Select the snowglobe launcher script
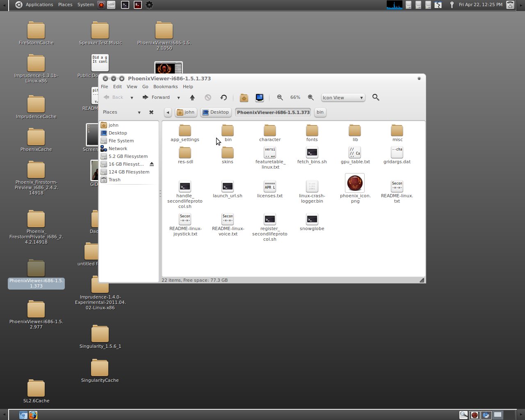The height and width of the screenshot is (420, 525). click(x=312, y=222)
